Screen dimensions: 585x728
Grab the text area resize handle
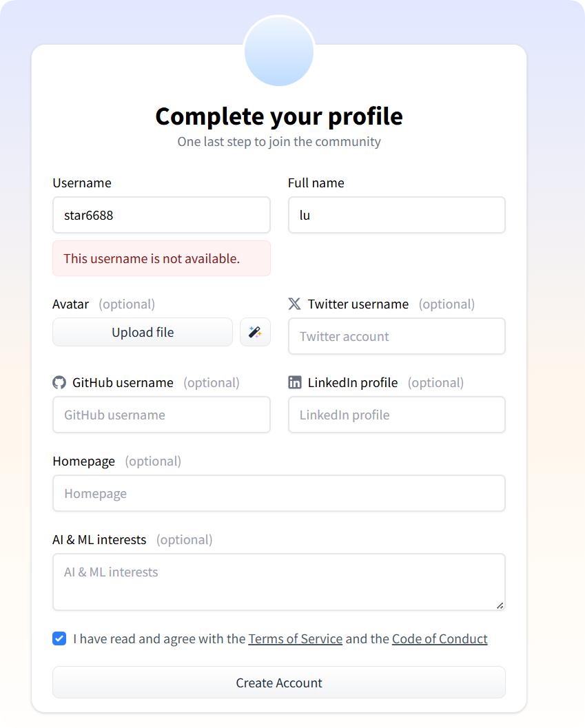500,605
